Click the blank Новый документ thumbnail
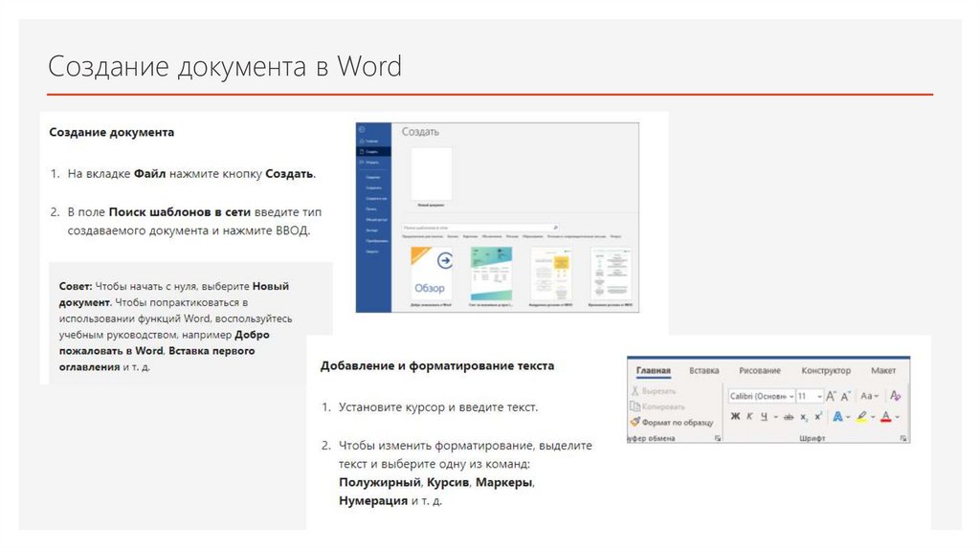This screenshot has height=549, width=980. (x=432, y=174)
